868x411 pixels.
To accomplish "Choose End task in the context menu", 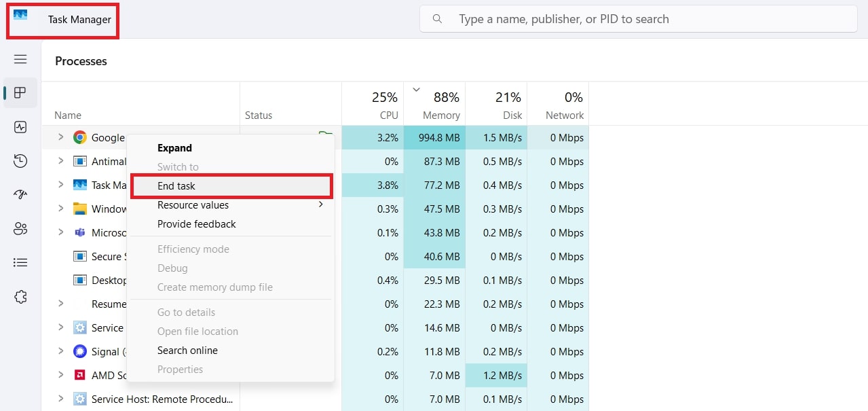I will (x=231, y=186).
